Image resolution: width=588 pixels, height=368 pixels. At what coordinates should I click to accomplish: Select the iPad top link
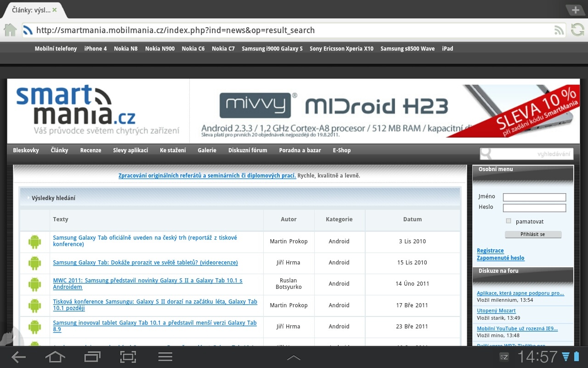click(x=447, y=49)
